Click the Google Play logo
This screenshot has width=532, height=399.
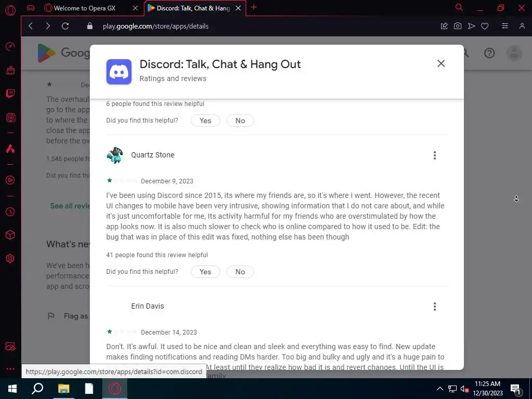[63, 52]
